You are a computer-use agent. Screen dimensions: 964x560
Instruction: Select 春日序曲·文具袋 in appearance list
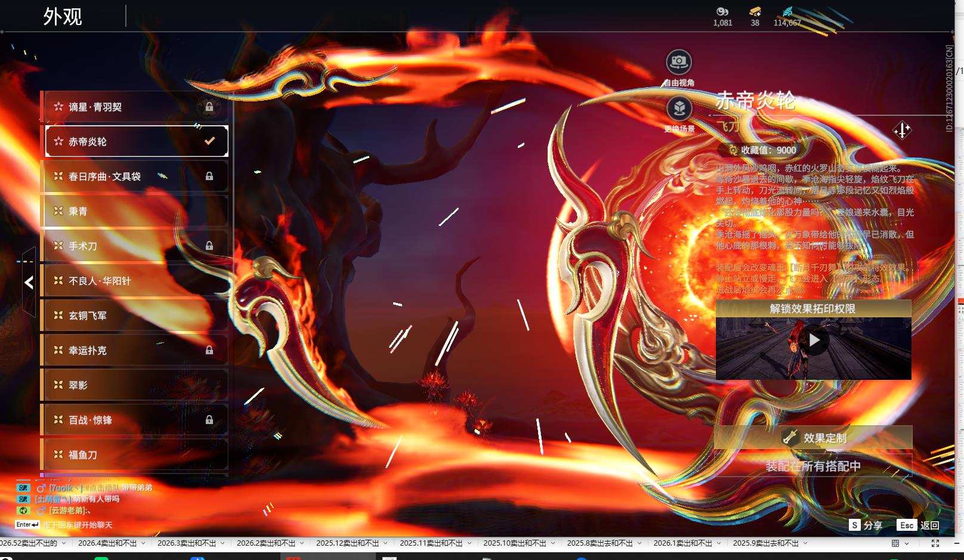tap(137, 177)
